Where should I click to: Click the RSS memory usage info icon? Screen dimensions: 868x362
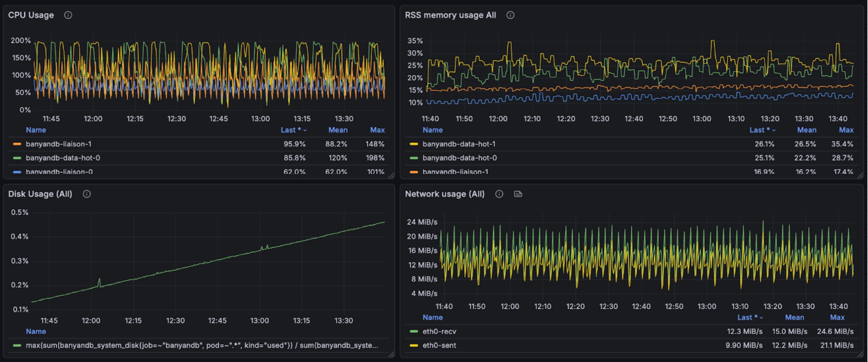pyautogui.click(x=510, y=15)
